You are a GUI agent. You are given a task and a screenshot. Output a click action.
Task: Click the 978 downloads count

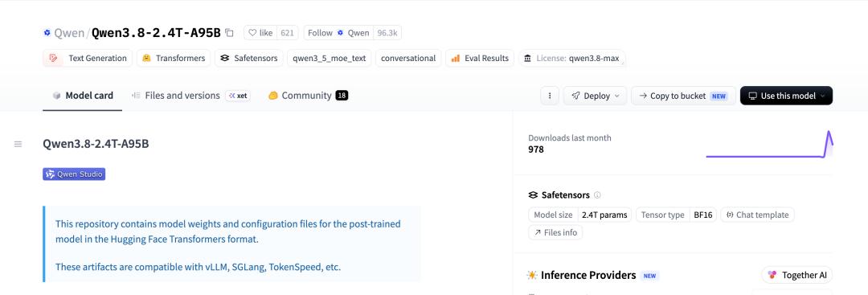(536, 150)
